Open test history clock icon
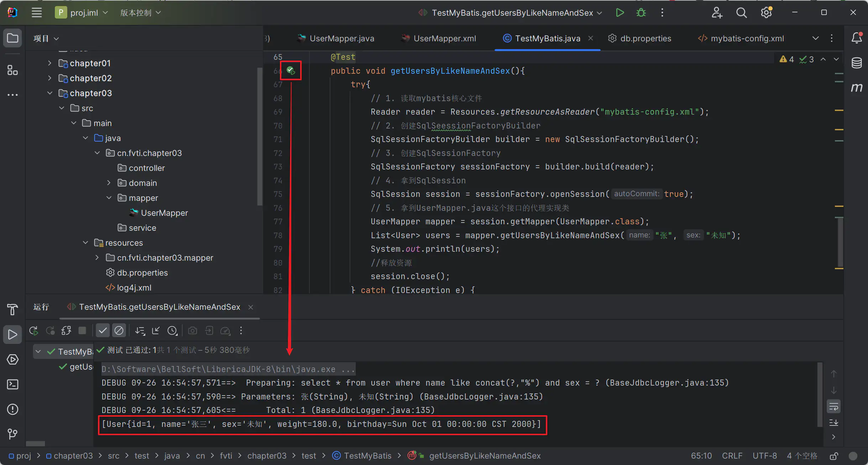 172,331
